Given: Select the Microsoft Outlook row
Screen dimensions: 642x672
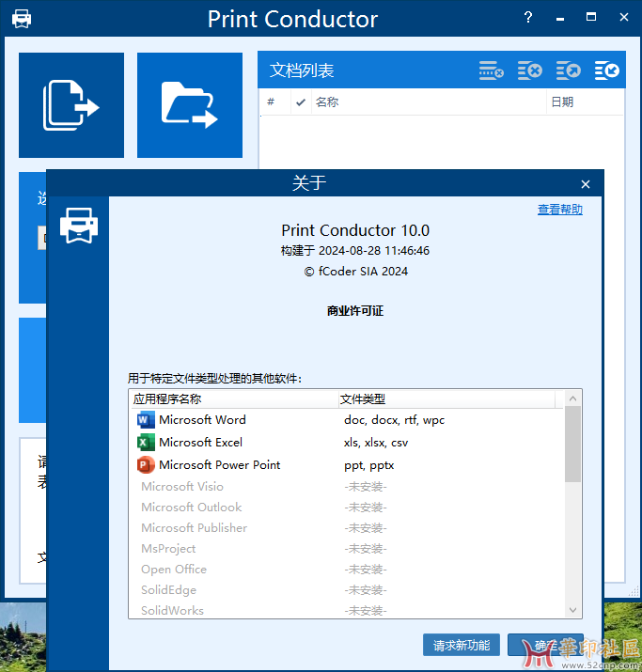Looking at the screenshot, I should [x=346, y=508].
